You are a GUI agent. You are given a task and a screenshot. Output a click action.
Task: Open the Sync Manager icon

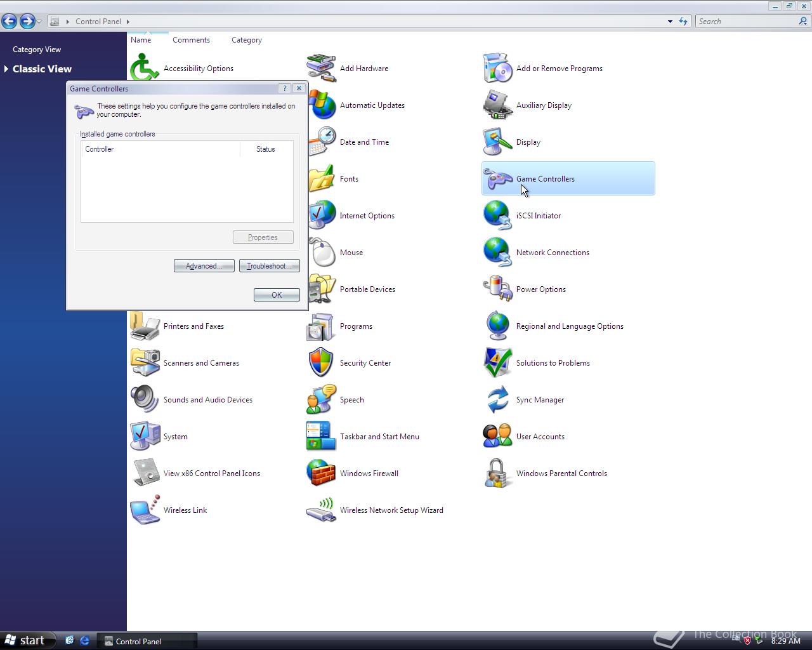pos(497,400)
